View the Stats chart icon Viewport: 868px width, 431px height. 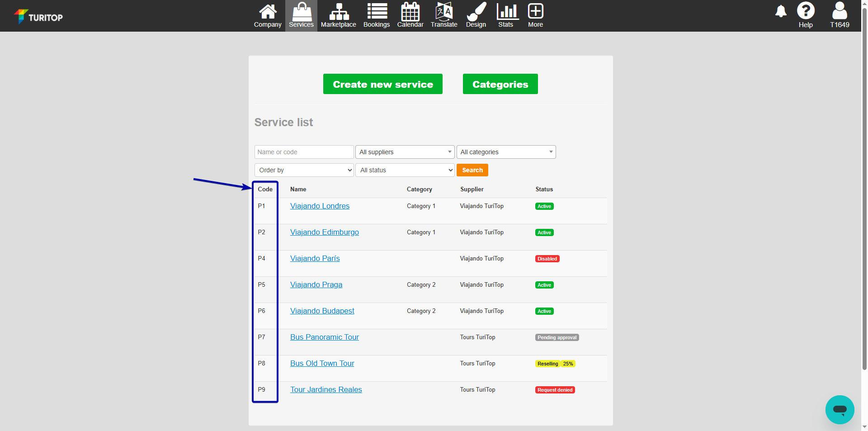pos(505,12)
